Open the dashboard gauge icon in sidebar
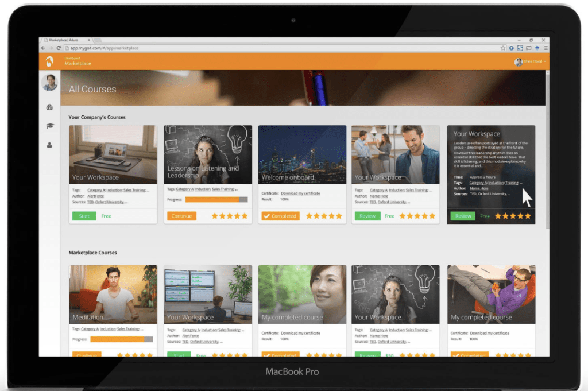588x391 pixels. click(49, 107)
